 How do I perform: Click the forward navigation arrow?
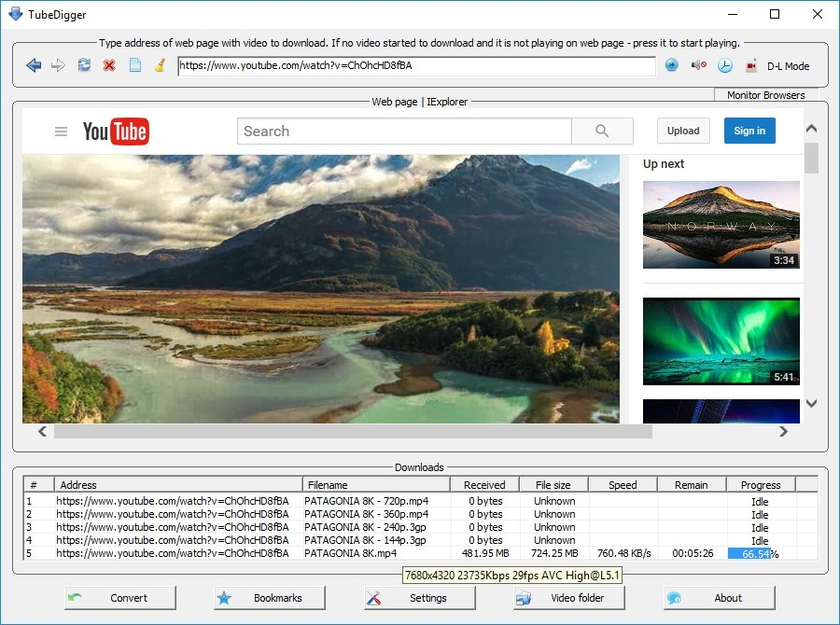pos(58,65)
